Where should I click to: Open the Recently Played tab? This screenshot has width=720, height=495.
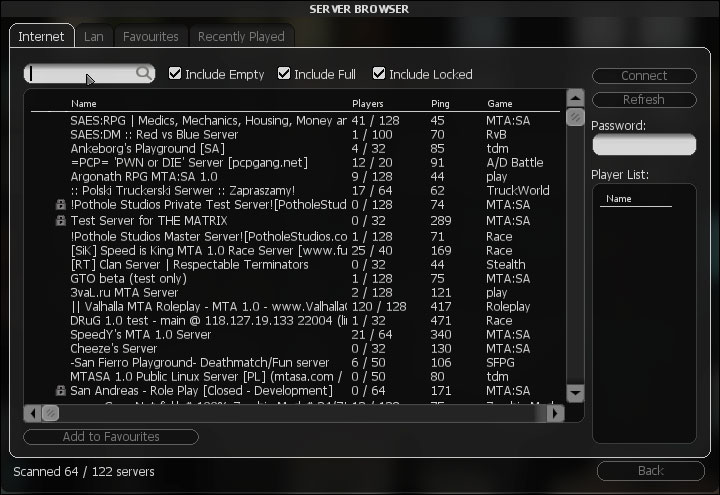pos(241,36)
